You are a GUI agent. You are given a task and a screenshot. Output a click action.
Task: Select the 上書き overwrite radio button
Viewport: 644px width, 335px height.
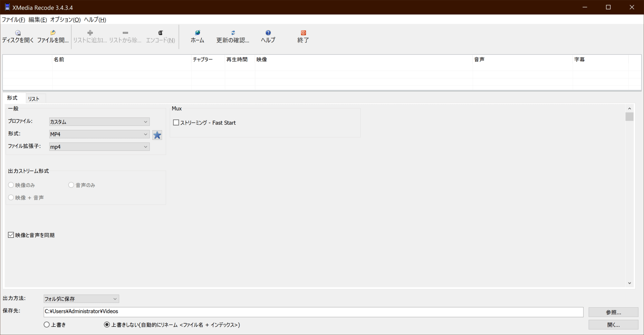(47, 325)
